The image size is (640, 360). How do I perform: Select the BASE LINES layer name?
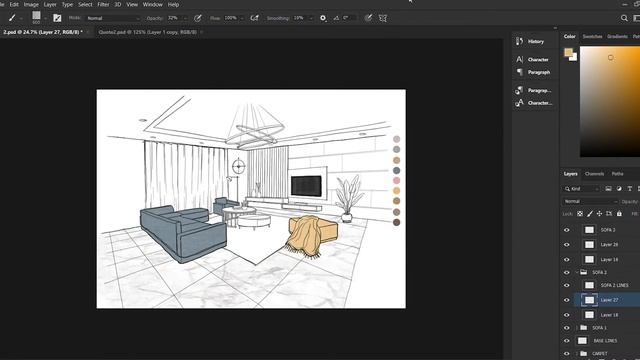[x=605, y=341]
